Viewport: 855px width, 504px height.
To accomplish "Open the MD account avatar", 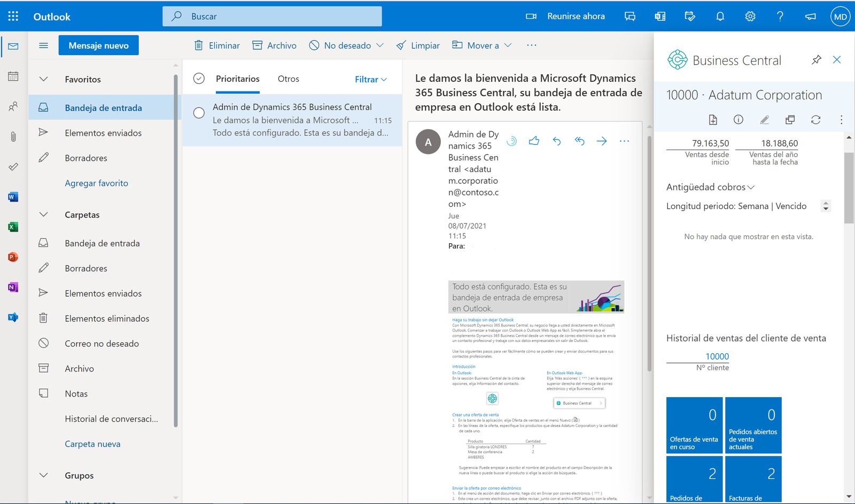I will click(x=841, y=16).
